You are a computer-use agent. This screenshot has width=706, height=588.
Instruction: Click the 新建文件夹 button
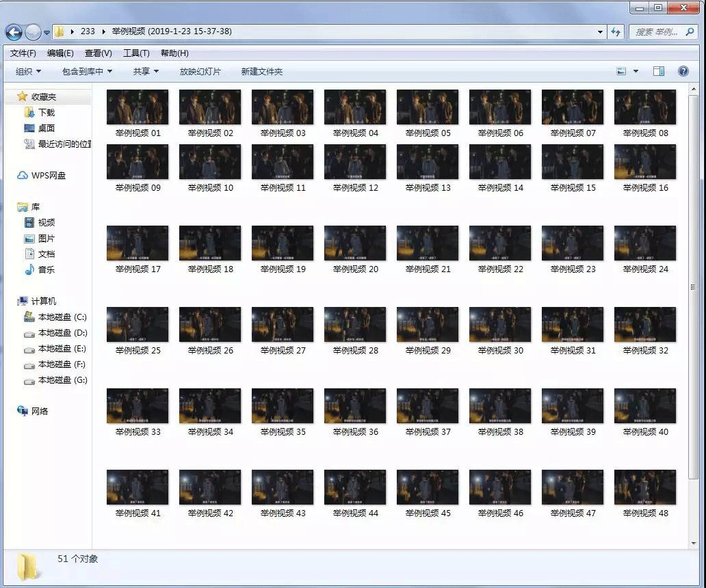click(261, 71)
